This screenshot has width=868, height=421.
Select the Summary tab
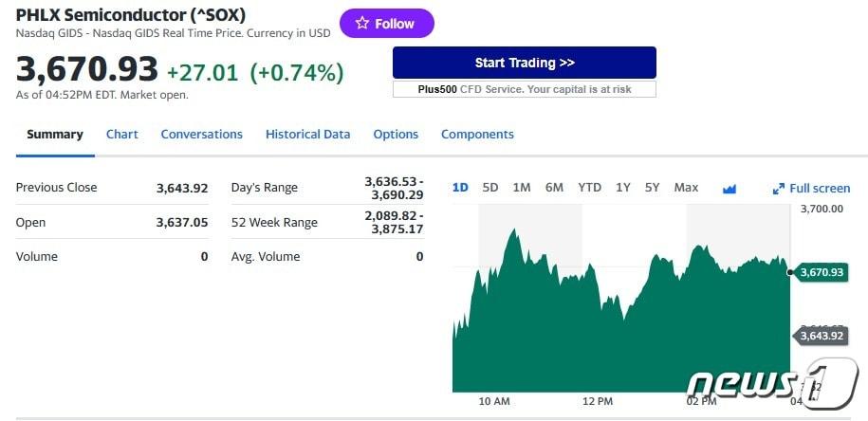click(x=54, y=135)
